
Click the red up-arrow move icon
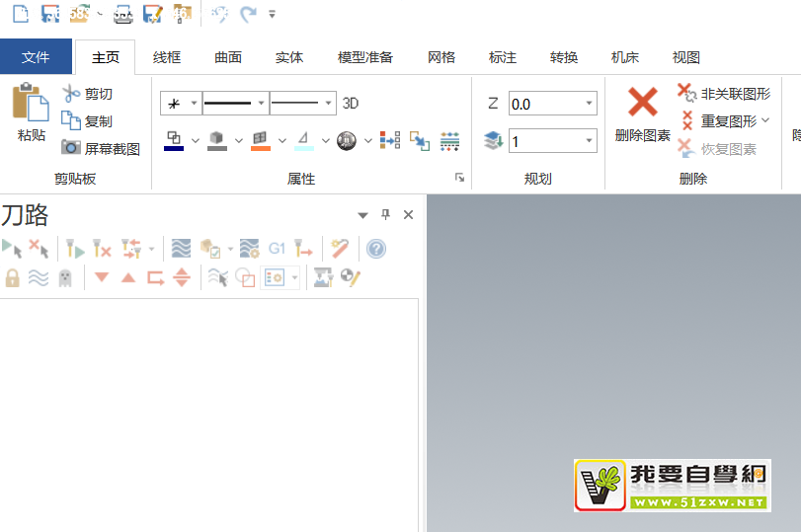[x=127, y=277]
